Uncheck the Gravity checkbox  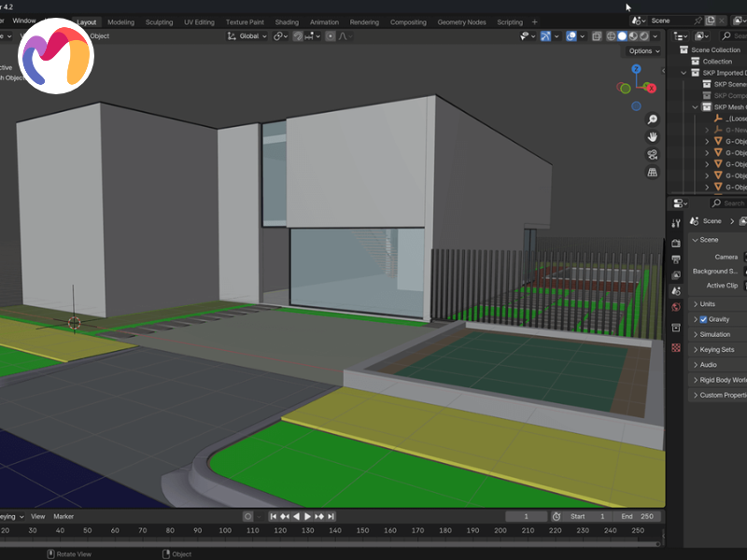pos(703,319)
